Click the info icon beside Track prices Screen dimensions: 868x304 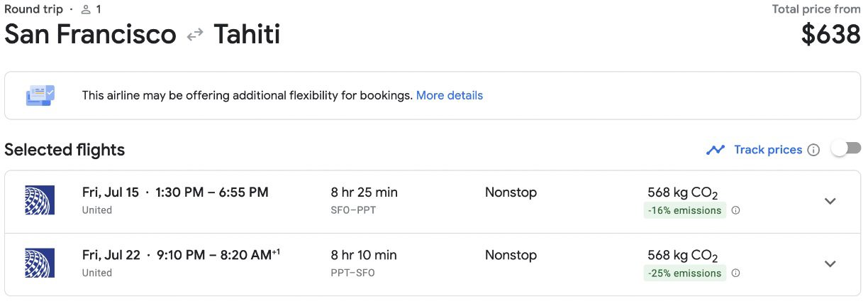(813, 150)
